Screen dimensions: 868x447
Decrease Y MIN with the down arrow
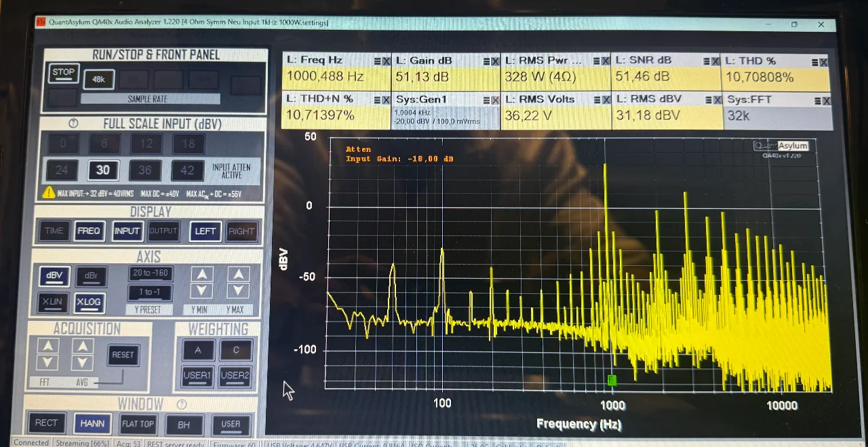click(x=201, y=290)
